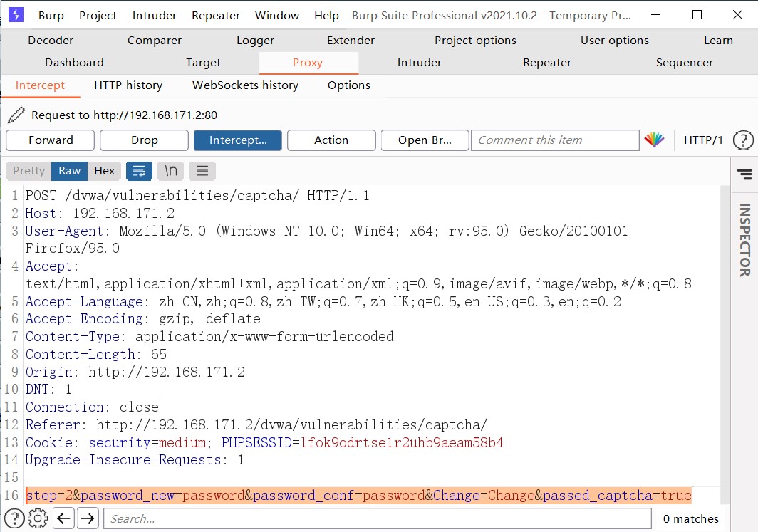Click the Host: 192.168.171.2 header

pos(100,213)
